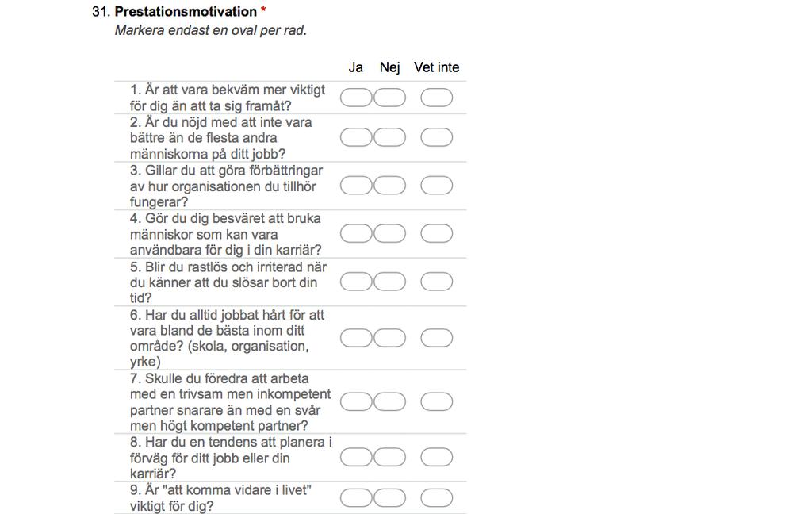The height and width of the screenshot is (514, 812).
Task: Mark Nej for question 3 about organisation improvements
Action: [x=389, y=186]
